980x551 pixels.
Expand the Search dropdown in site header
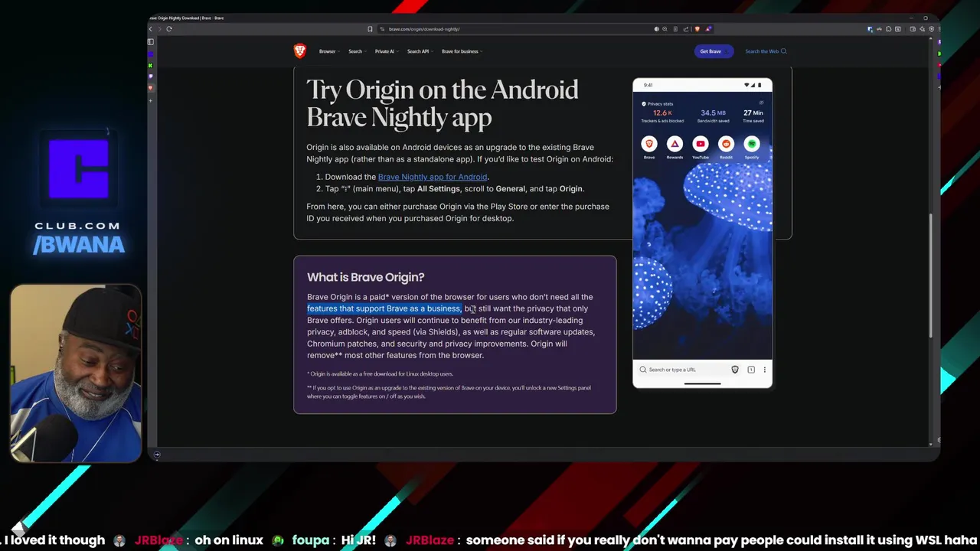pyautogui.click(x=358, y=51)
